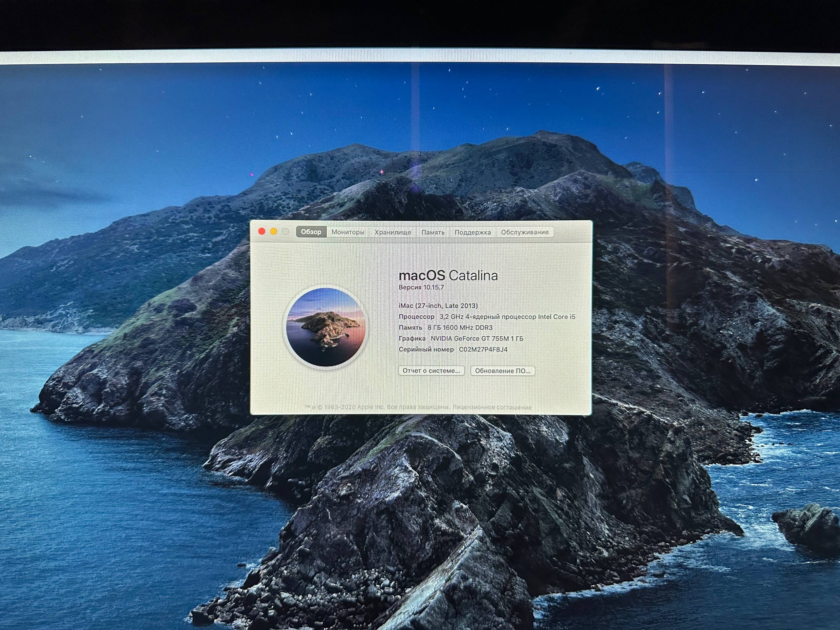Minimize window with the yellow button
Viewport: 840px width, 630px height.
coord(273,232)
